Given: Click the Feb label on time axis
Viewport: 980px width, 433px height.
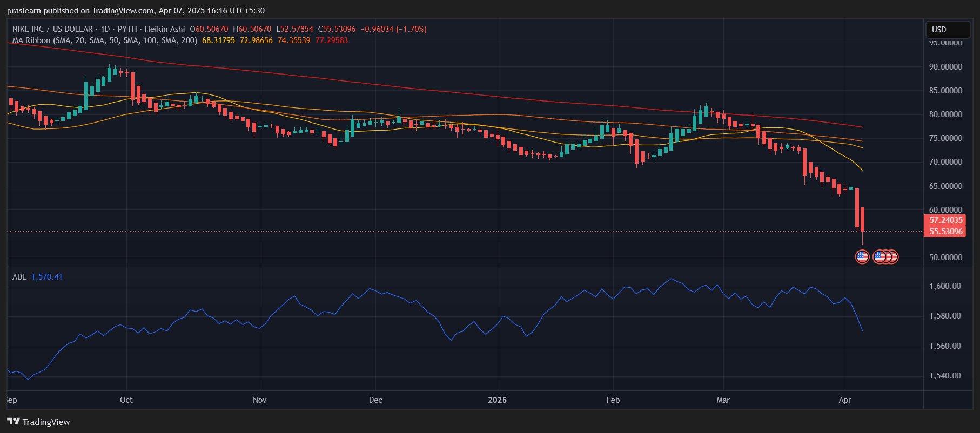Looking at the screenshot, I should (613, 400).
